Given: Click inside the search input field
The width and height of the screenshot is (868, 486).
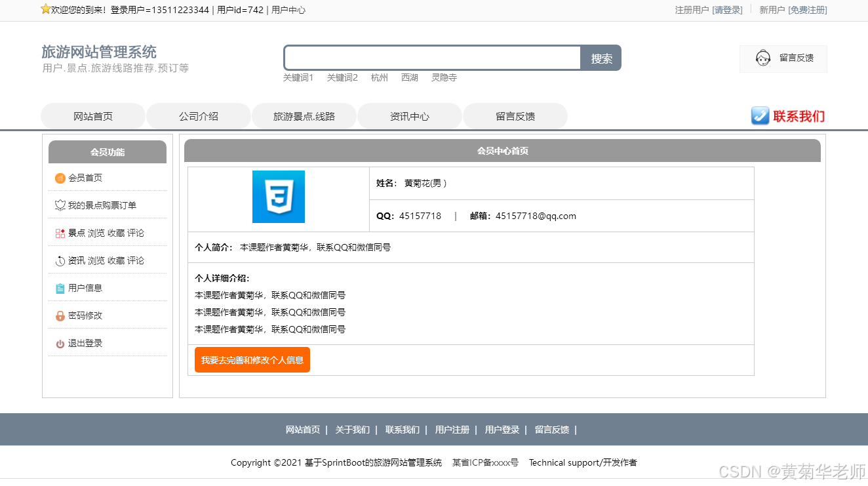Looking at the screenshot, I should pos(431,58).
